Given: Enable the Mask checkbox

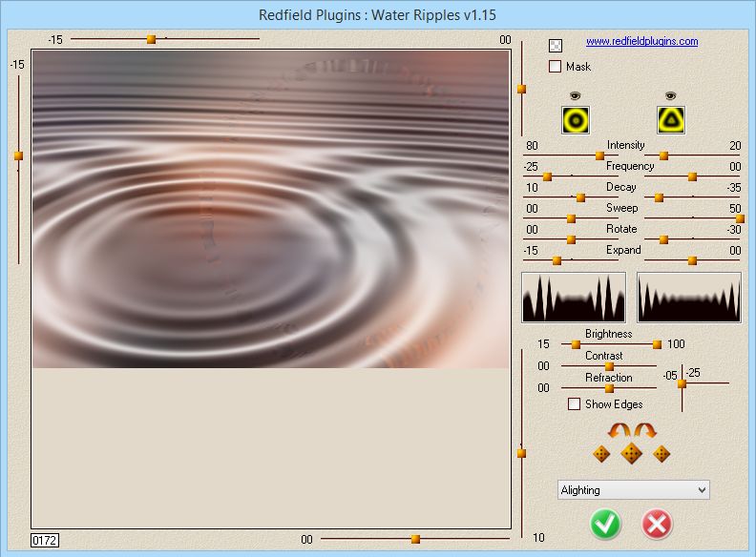Looking at the screenshot, I should pyautogui.click(x=555, y=66).
